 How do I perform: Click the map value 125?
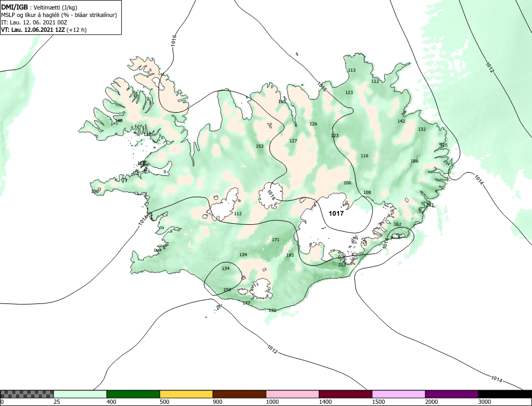(x=444, y=146)
